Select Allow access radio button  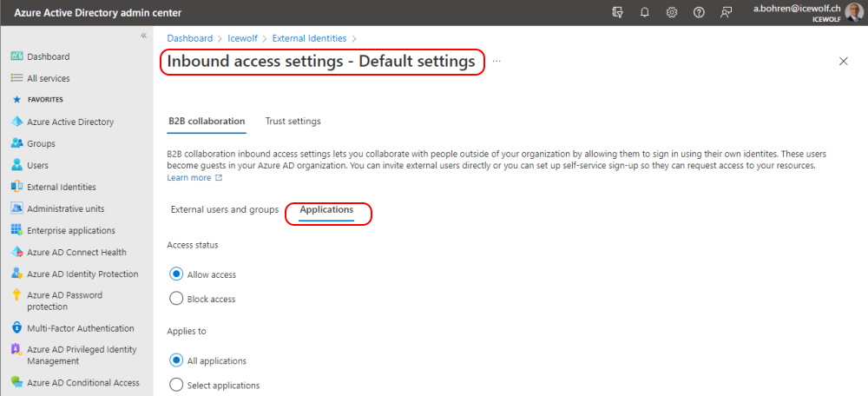[176, 274]
